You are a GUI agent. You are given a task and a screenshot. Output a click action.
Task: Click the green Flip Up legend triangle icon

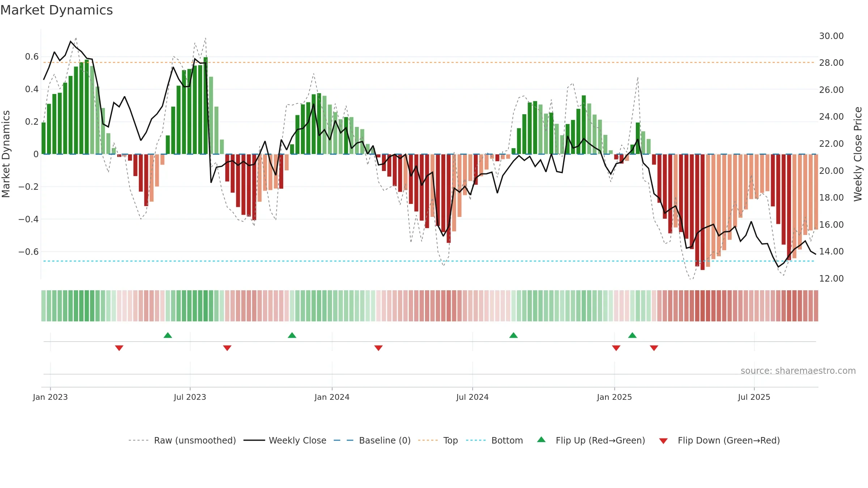tap(541, 440)
